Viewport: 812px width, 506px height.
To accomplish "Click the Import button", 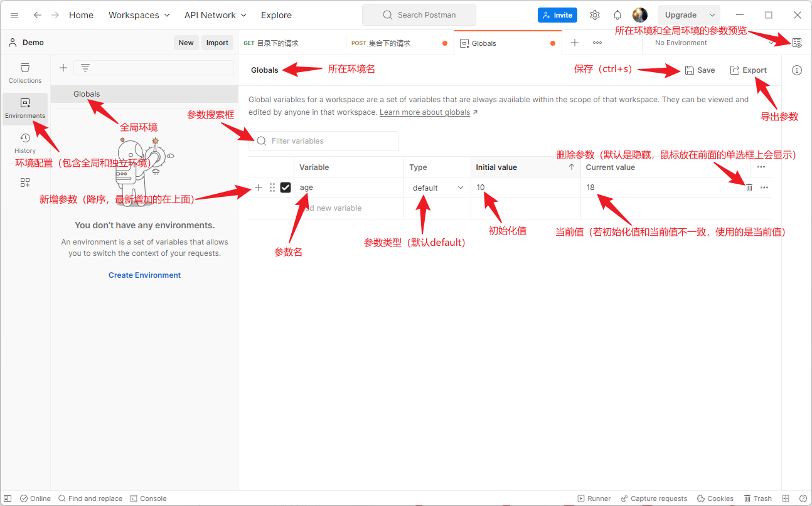I will point(217,43).
